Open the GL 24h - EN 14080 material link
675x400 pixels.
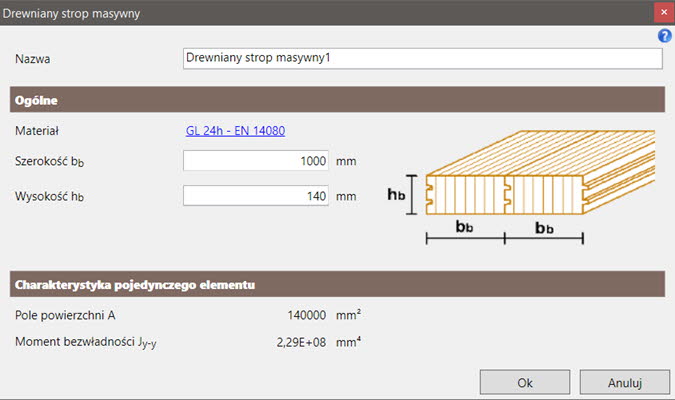237,131
